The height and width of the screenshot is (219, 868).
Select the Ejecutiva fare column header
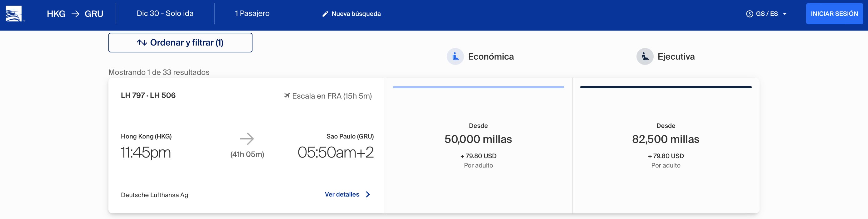coord(666,56)
